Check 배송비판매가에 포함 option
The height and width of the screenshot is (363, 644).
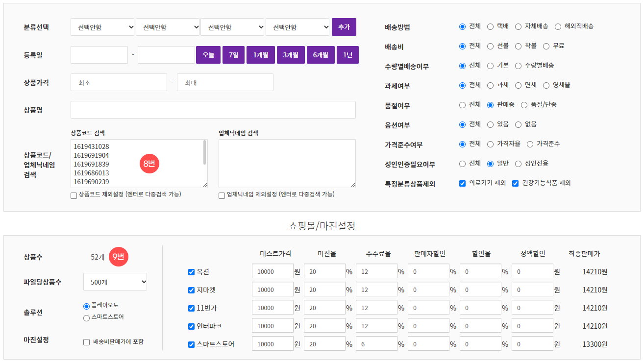(x=86, y=342)
